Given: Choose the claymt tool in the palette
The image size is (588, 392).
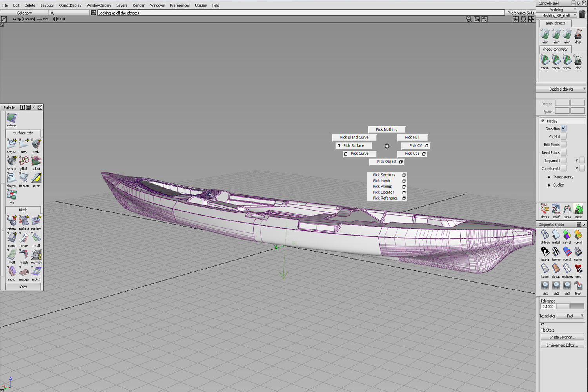Looking at the screenshot, I should (12, 178).
